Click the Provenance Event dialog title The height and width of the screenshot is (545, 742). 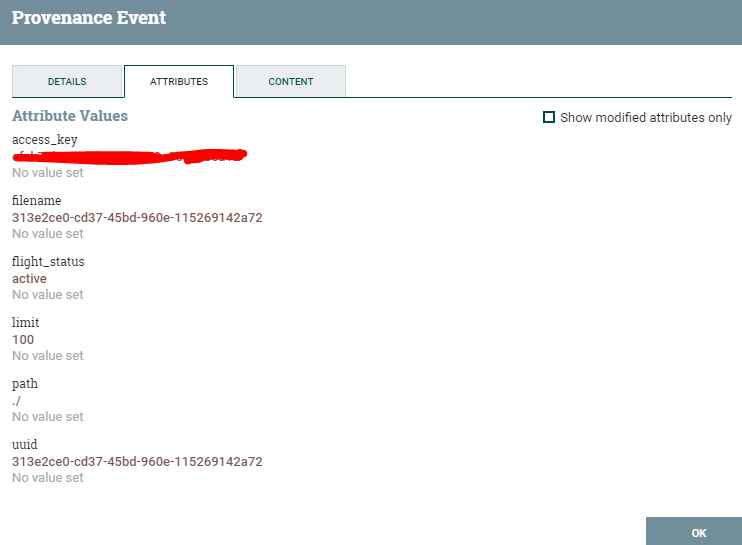89,18
